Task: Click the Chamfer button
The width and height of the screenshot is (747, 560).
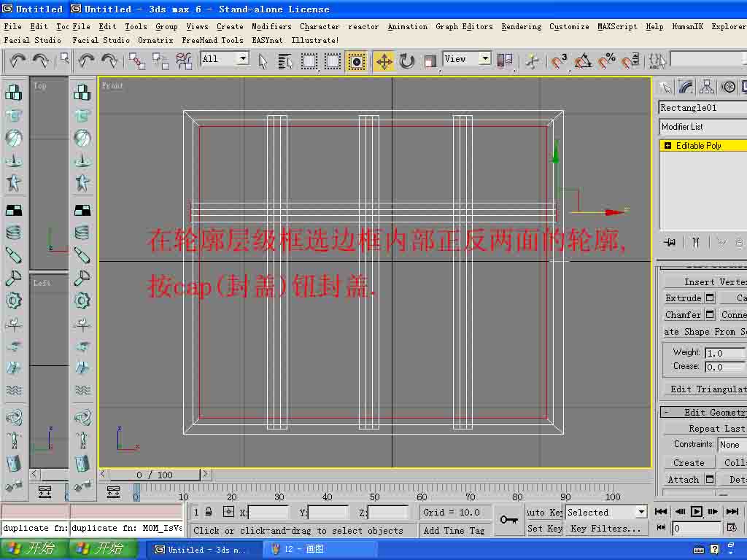Action: (x=683, y=315)
